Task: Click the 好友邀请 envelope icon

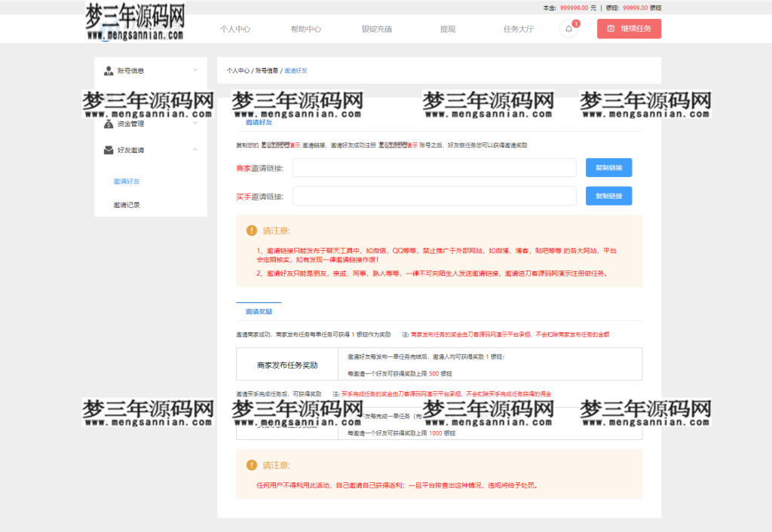Action: (x=109, y=148)
